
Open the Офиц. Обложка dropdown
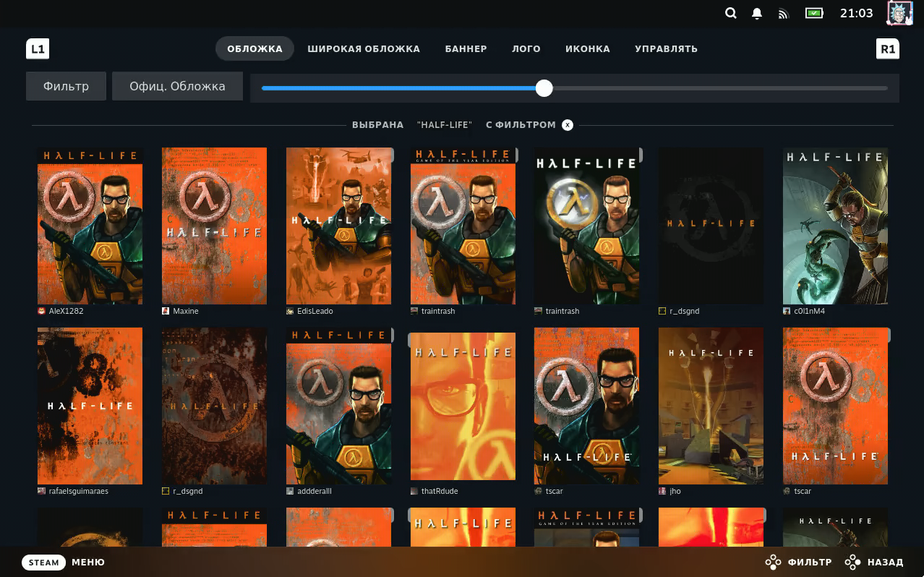pos(177,86)
